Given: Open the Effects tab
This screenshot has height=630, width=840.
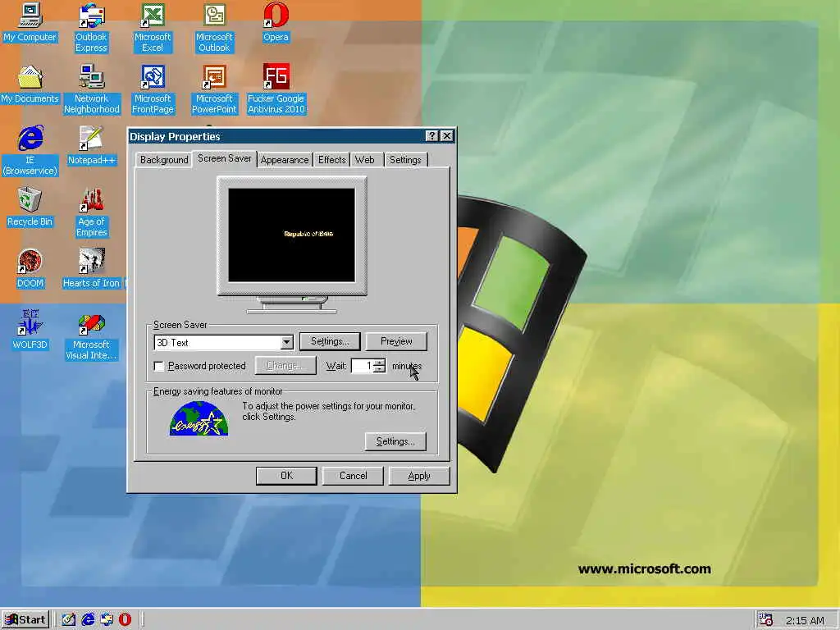Looking at the screenshot, I should coord(331,160).
